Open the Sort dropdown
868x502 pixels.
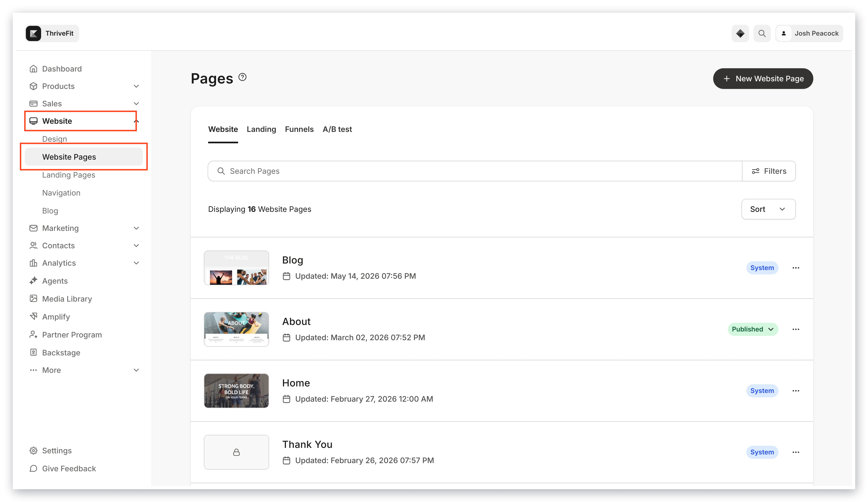pyautogui.click(x=768, y=209)
